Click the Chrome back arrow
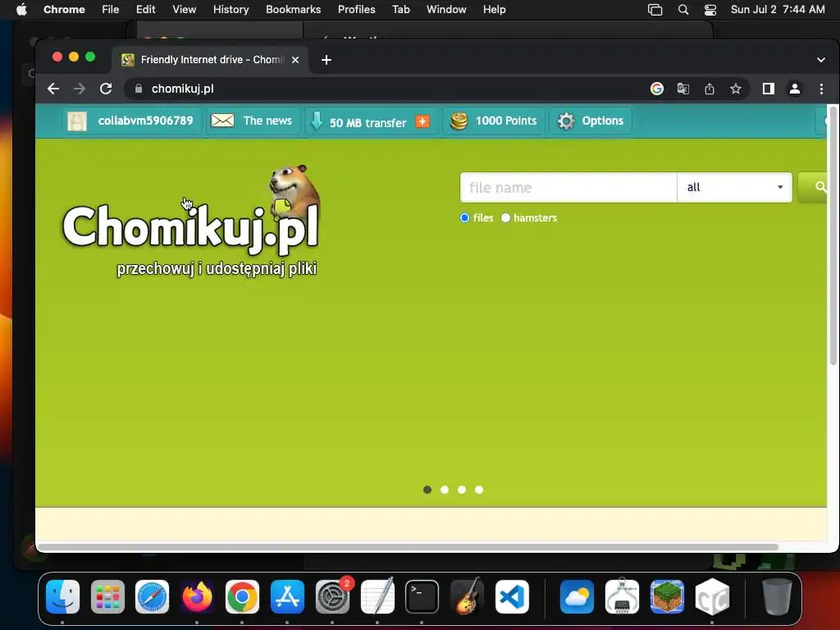The image size is (840, 630). 53,89
